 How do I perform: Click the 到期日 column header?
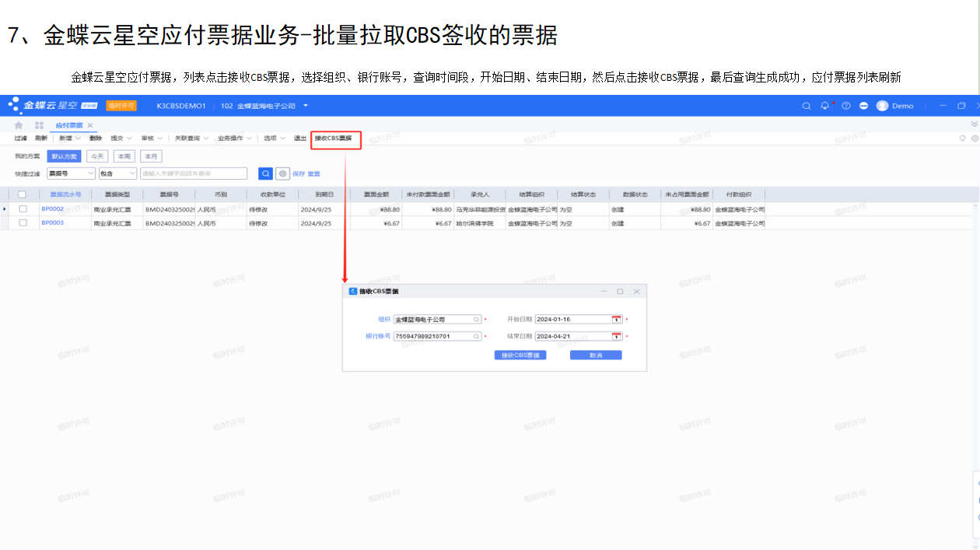pyautogui.click(x=324, y=194)
